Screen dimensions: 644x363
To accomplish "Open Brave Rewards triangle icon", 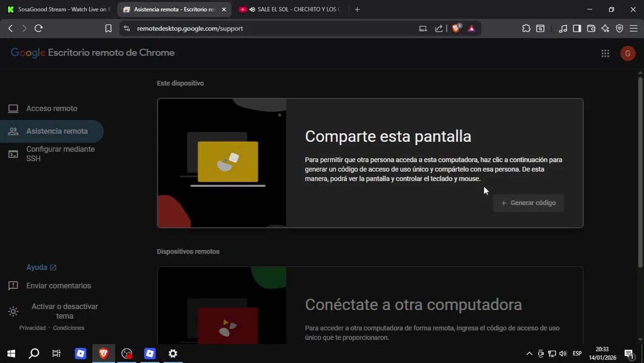I will (x=472, y=29).
